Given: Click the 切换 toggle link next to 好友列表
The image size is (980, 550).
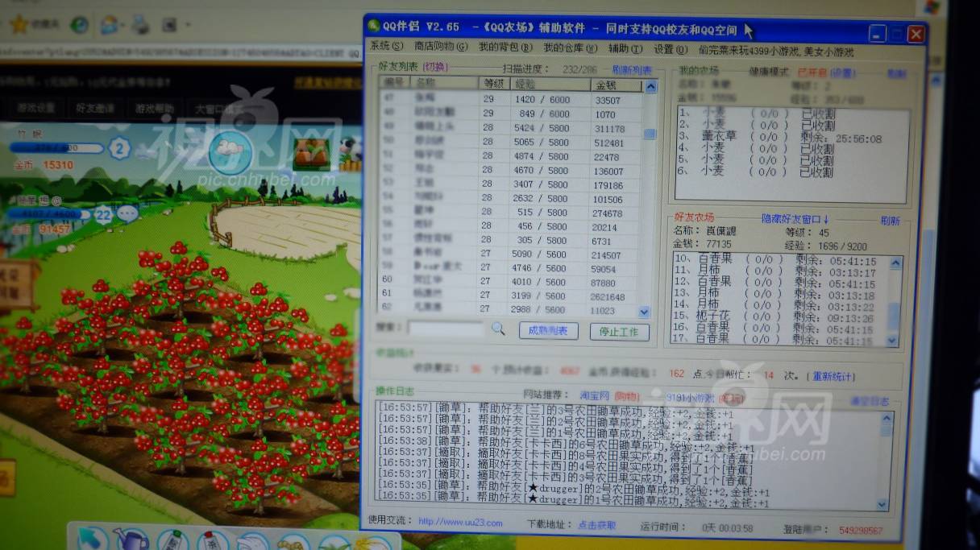Looking at the screenshot, I should [x=434, y=67].
